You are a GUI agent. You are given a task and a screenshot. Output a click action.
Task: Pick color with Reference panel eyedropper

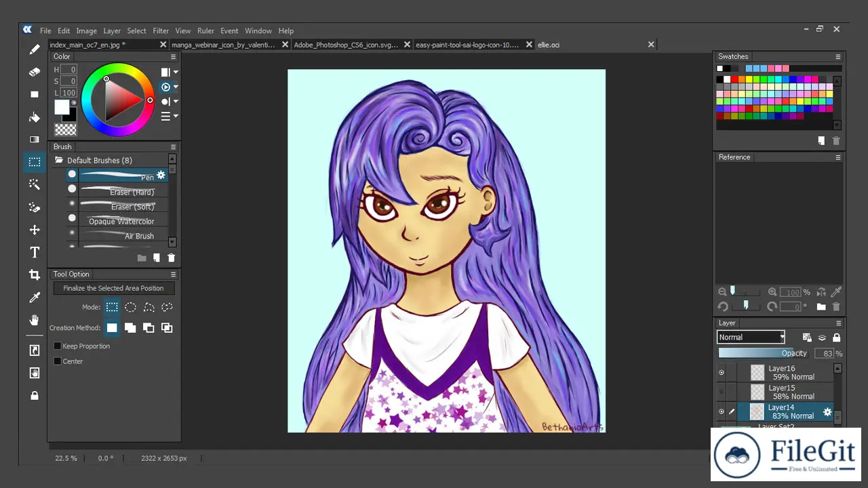point(836,292)
